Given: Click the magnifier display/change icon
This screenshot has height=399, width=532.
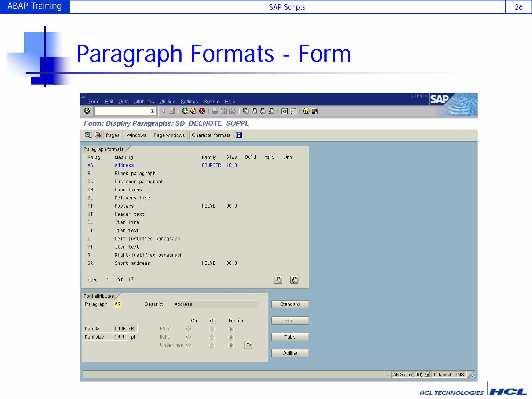Looking at the screenshot, I should pos(88,135).
